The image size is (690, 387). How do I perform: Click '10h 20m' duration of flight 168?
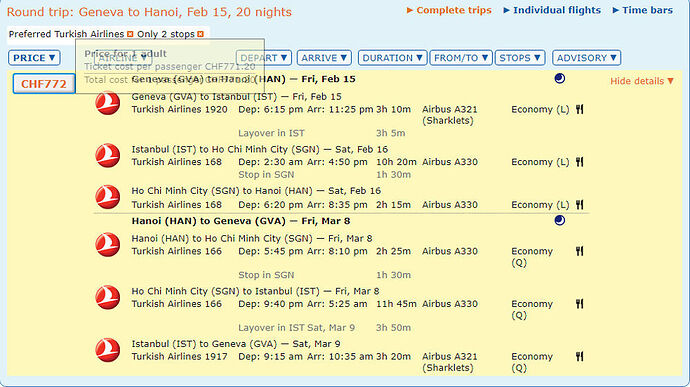point(396,162)
